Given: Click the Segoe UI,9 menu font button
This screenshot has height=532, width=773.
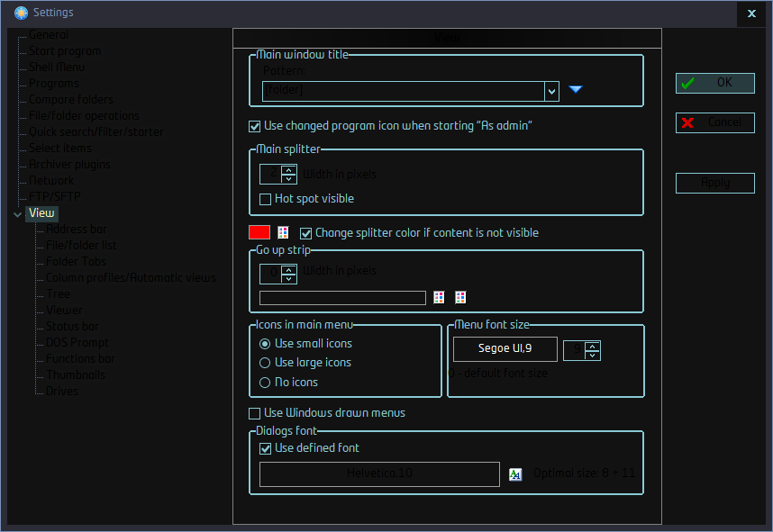Looking at the screenshot, I should (505, 348).
